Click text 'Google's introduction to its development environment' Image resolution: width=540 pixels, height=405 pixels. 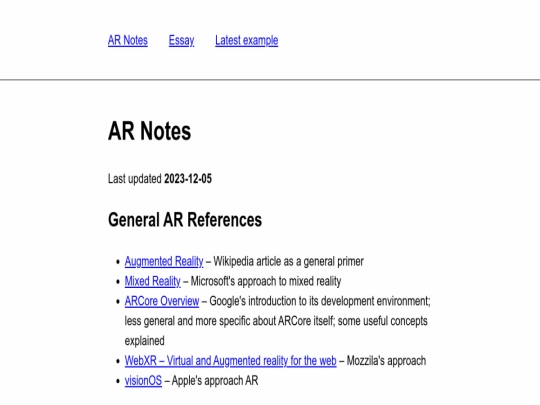tap(320, 301)
